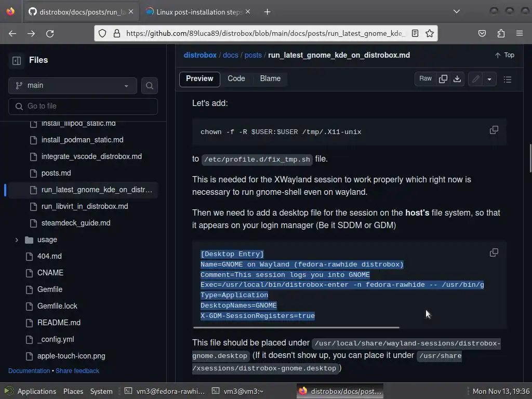The height and width of the screenshot is (399, 532).
Task: Go back using the browser back arrow
Action: point(12,34)
